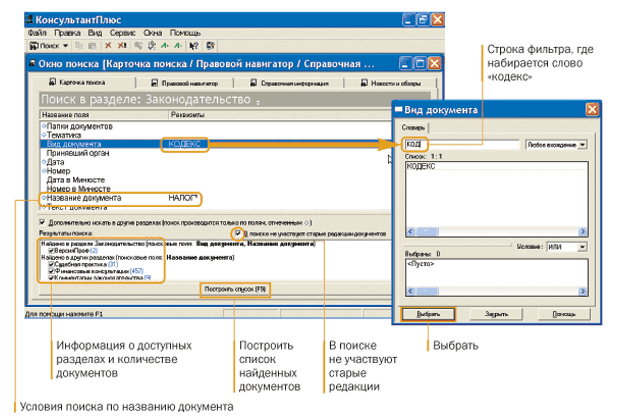Click the Закрыть button in dialog
Image resolution: width=620 pixels, height=418 pixels.
tap(497, 314)
